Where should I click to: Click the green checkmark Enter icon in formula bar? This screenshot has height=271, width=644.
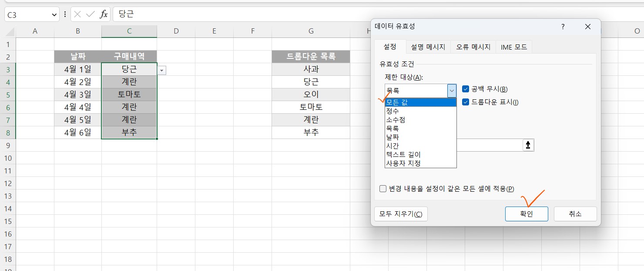90,14
